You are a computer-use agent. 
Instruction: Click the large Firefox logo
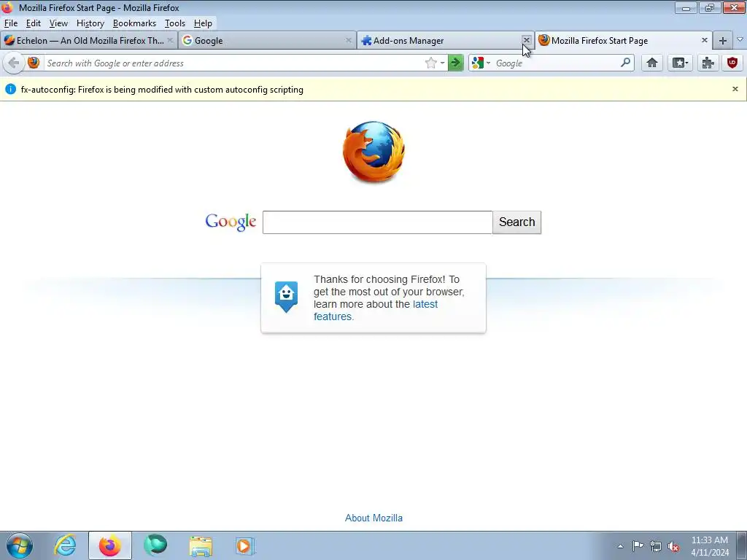[374, 152]
